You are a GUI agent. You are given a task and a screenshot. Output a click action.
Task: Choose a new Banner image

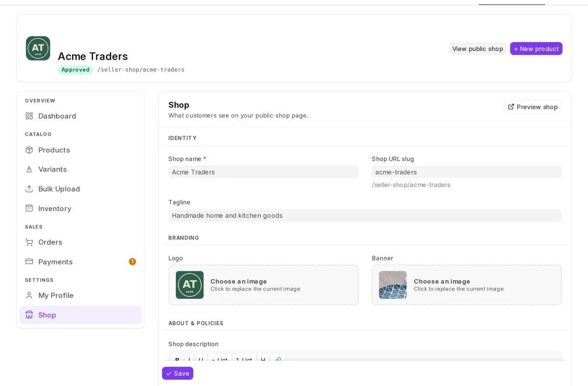(466, 285)
